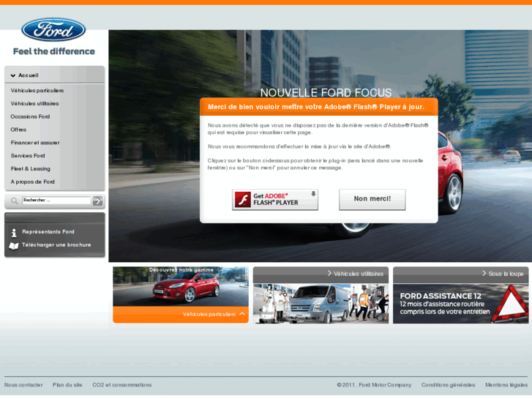Open Ford Assistance 12 banner
Image resolution: width=532 pixels, height=399 pixels.
[x=460, y=304]
